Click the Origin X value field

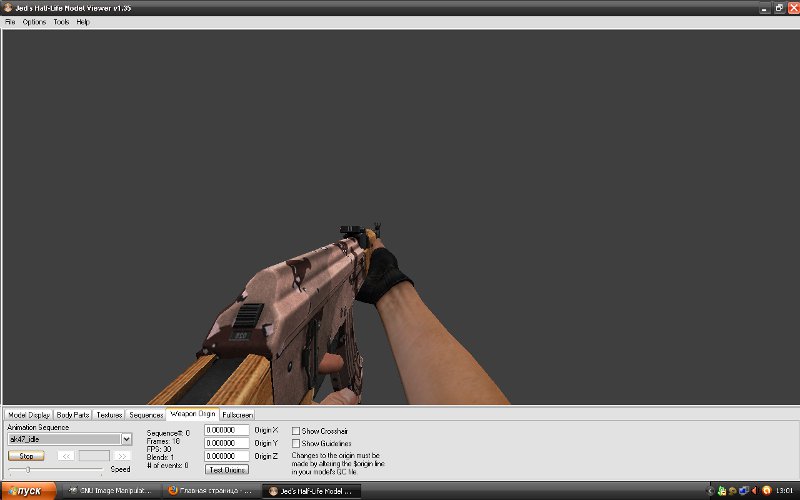pyautogui.click(x=227, y=430)
